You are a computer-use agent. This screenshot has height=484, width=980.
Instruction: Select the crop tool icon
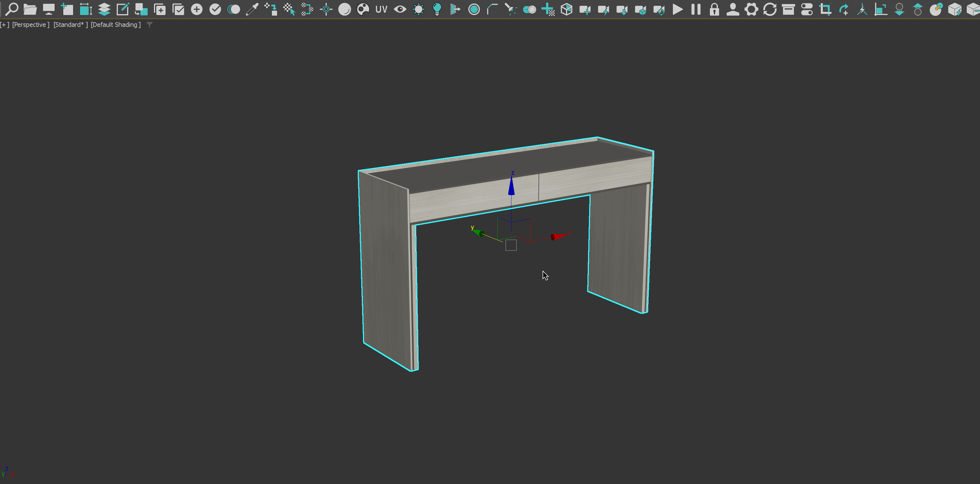pyautogui.click(x=825, y=9)
